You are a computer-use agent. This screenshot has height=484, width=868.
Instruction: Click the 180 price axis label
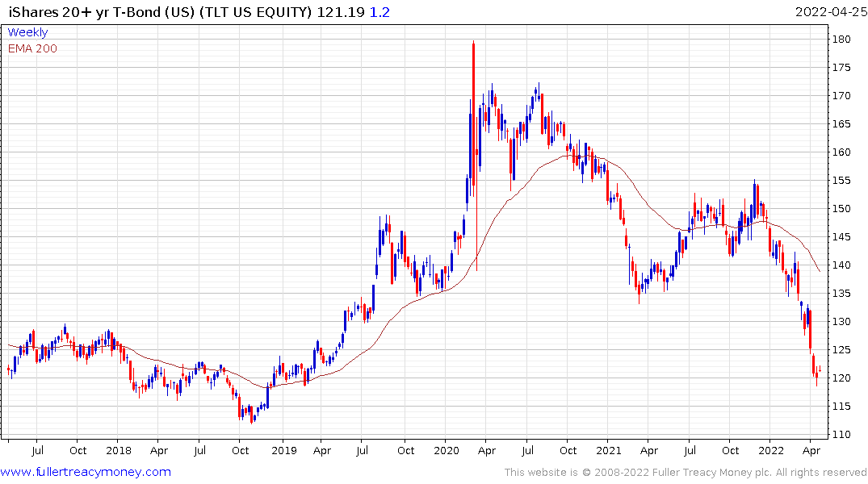tap(841, 40)
